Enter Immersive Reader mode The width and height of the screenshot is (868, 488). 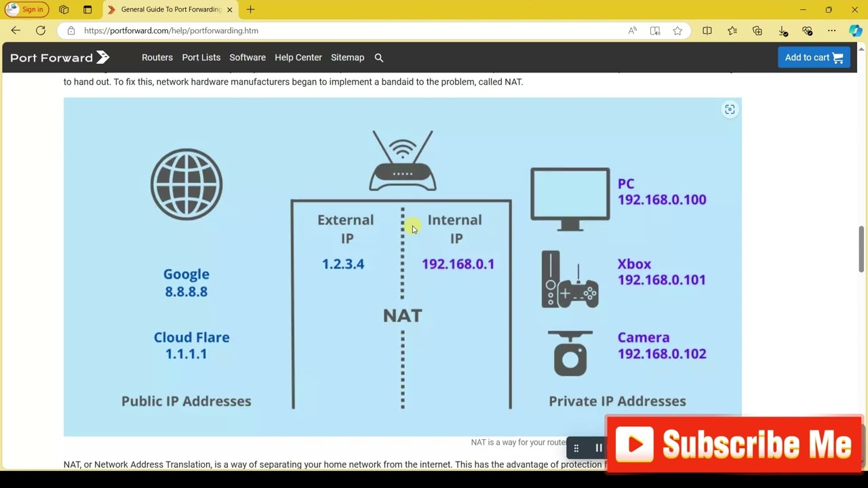tap(655, 30)
